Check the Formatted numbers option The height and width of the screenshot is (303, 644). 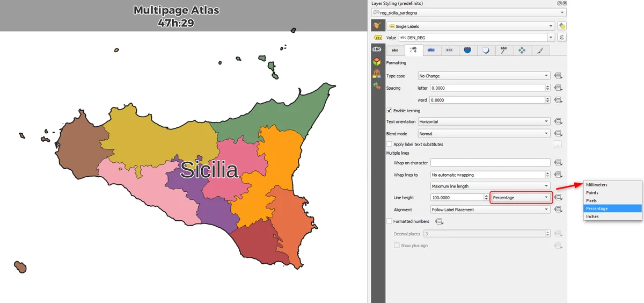point(390,221)
